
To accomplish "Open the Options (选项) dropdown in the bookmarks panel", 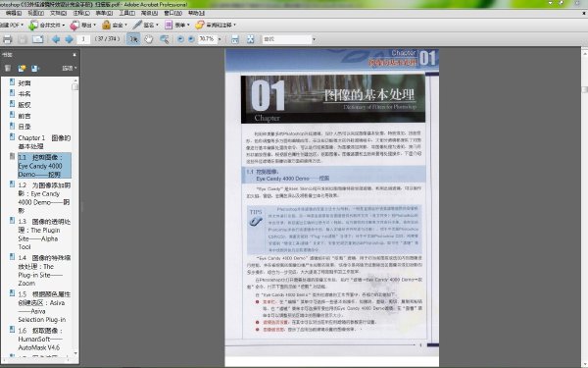I will tap(70, 68).
